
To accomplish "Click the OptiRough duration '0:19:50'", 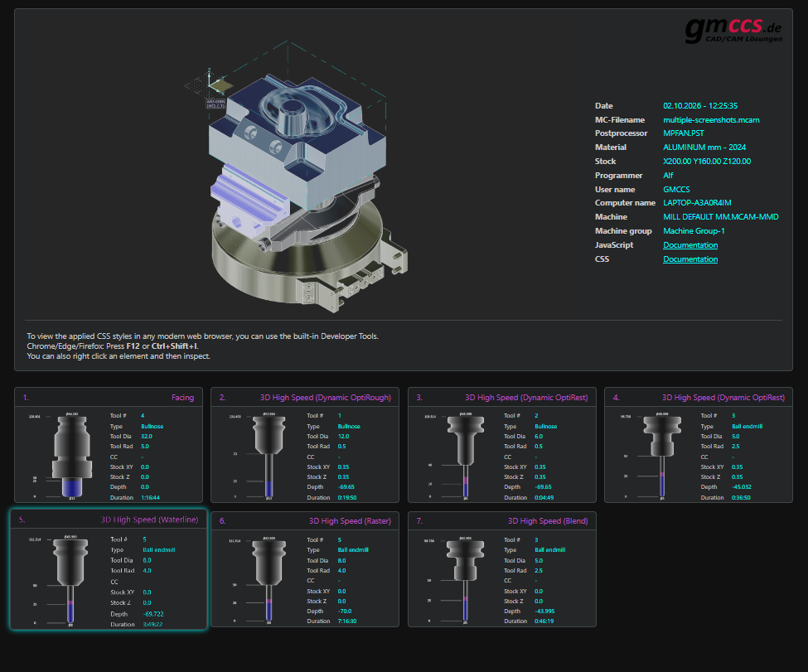I will point(346,498).
